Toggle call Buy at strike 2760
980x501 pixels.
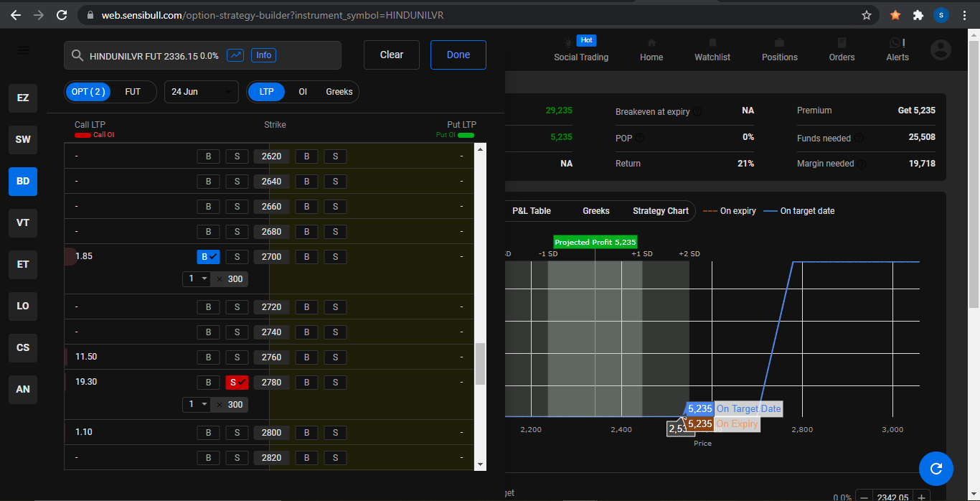(208, 357)
